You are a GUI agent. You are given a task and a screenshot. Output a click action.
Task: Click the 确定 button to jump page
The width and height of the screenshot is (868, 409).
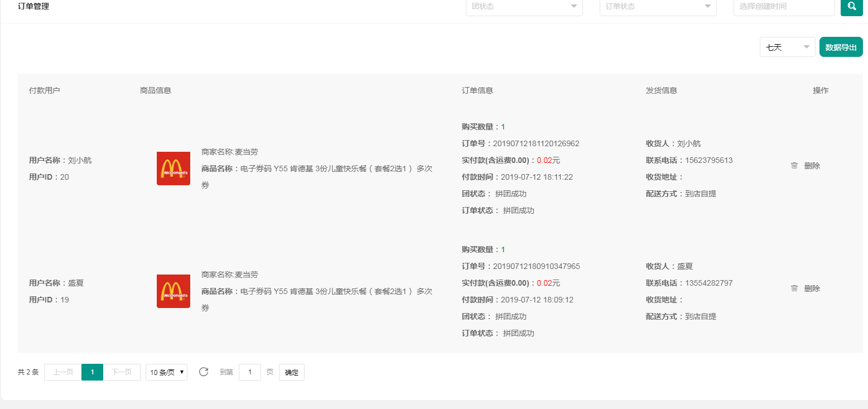(291, 372)
